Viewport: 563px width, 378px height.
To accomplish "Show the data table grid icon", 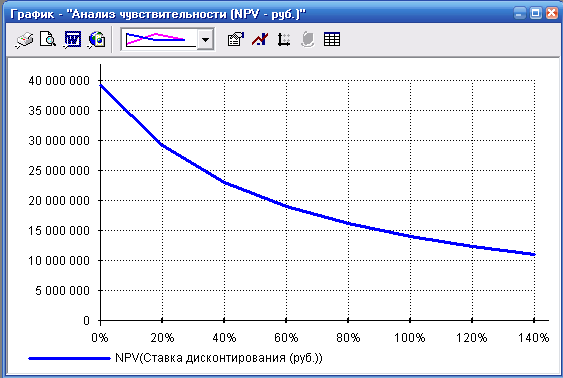I will coord(332,39).
